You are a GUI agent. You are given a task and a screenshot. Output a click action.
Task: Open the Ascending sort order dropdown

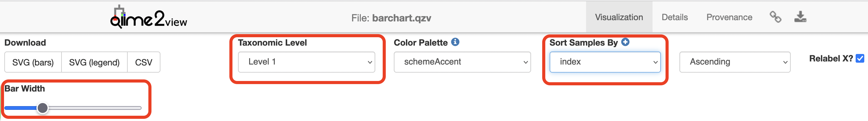(x=734, y=62)
